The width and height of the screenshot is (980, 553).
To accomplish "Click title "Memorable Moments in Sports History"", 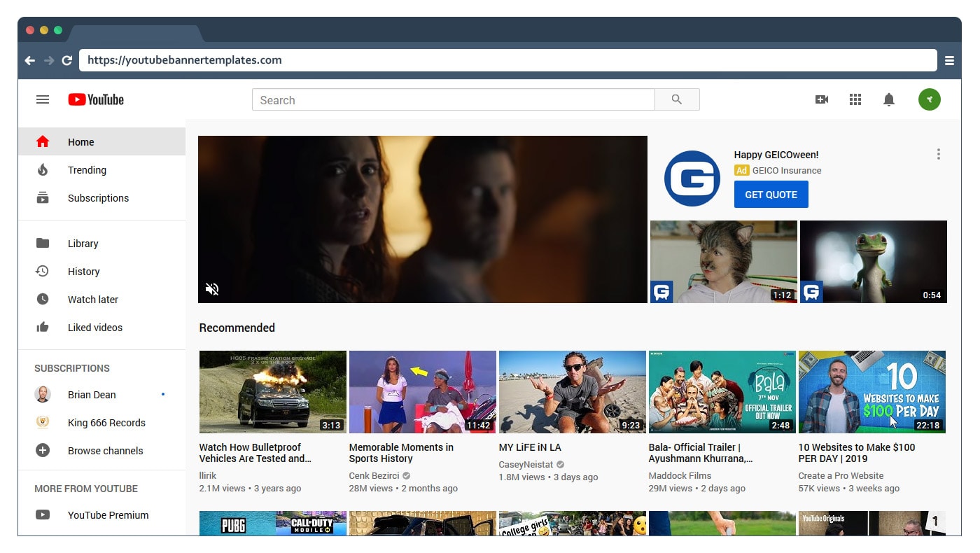I will [x=401, y=453].
